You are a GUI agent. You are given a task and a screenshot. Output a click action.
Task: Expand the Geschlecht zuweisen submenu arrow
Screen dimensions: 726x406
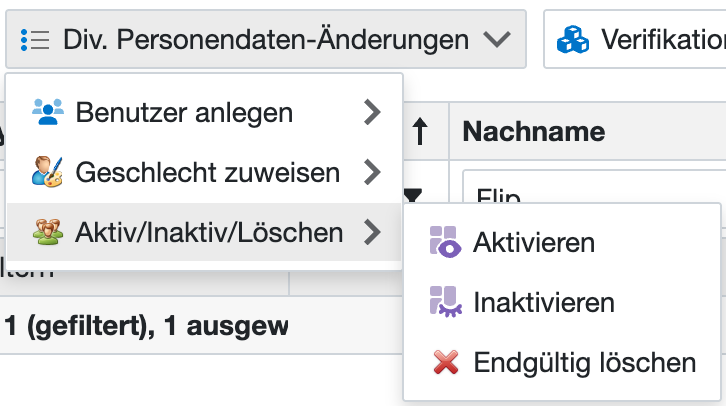point(373,173)
